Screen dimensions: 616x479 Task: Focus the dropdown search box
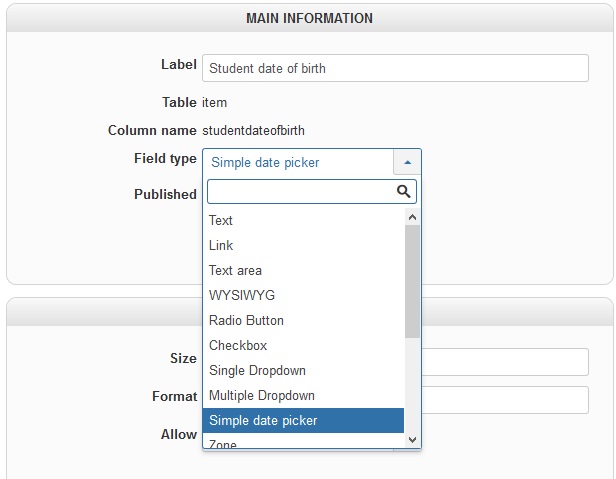coord(300,192)
